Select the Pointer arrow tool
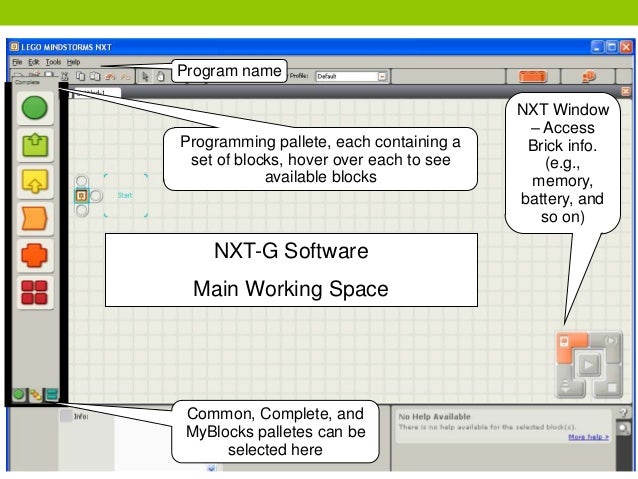Viewport: 638px width, 479px height. tap(145, 76)
